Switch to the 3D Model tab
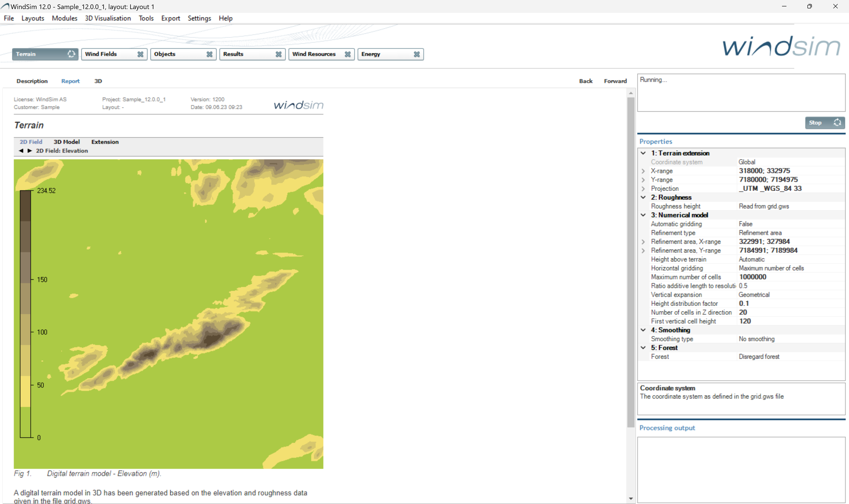 click(67, 142)
